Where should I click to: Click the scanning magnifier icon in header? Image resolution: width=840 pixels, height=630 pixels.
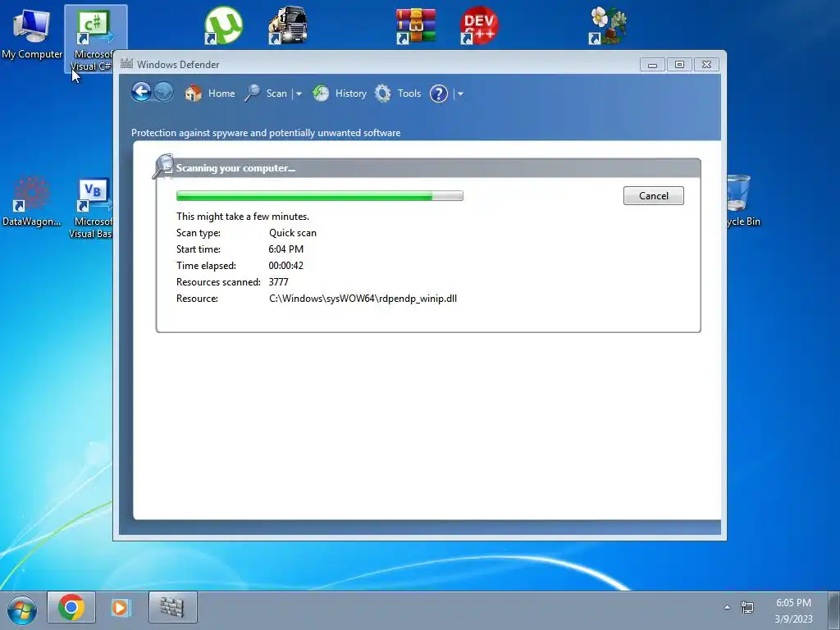163,166
